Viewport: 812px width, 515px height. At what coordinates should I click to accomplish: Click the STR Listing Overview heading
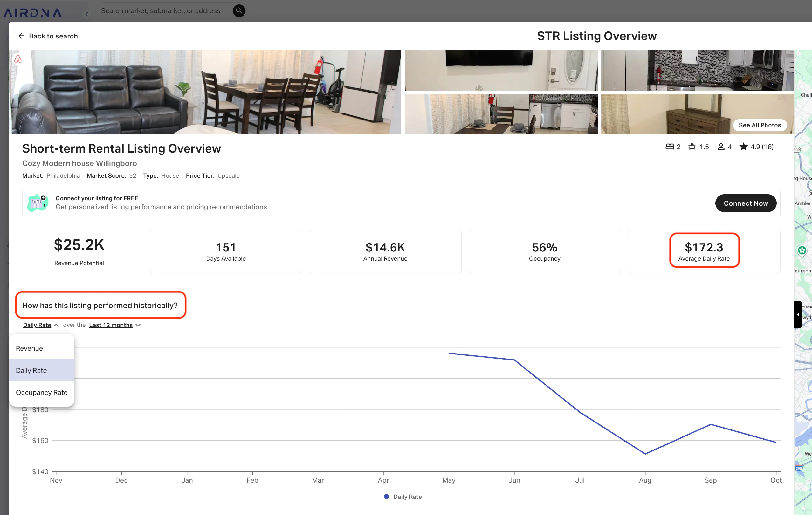coord(596,36)
